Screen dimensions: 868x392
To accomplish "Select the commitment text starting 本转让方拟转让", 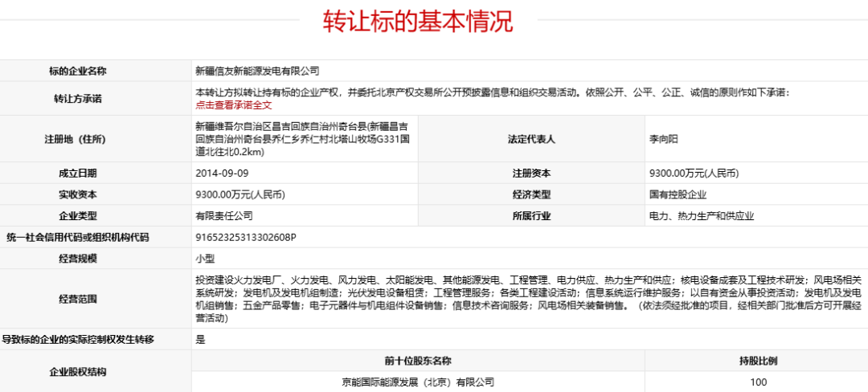I will (492, 92).
